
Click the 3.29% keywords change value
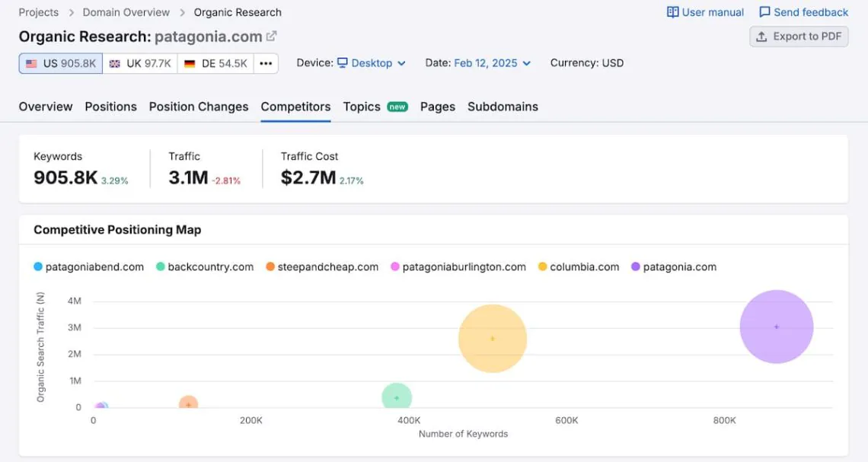click(x=114, y=181)
